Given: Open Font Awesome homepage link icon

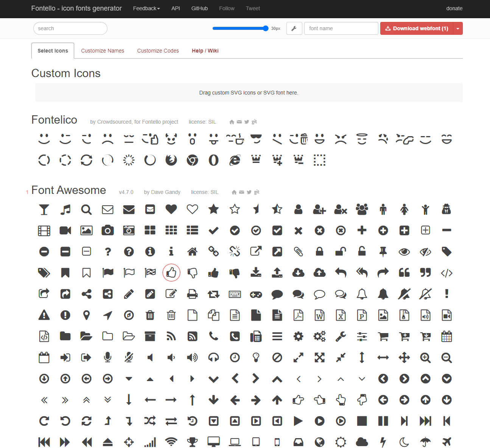Looking at the screenshot, I should click(x=234, y=192).
